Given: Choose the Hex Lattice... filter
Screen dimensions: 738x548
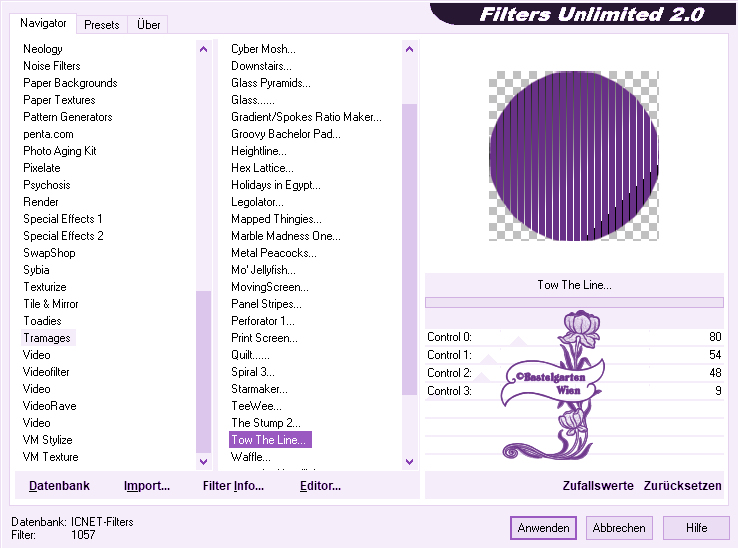Looking at the screenshot, I should pos(262,168).
